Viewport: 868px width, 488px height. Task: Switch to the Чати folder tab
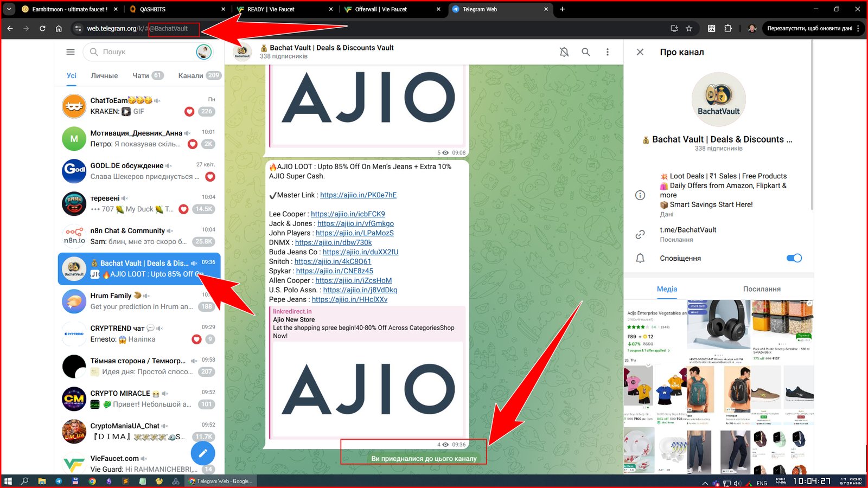(148, 76)
